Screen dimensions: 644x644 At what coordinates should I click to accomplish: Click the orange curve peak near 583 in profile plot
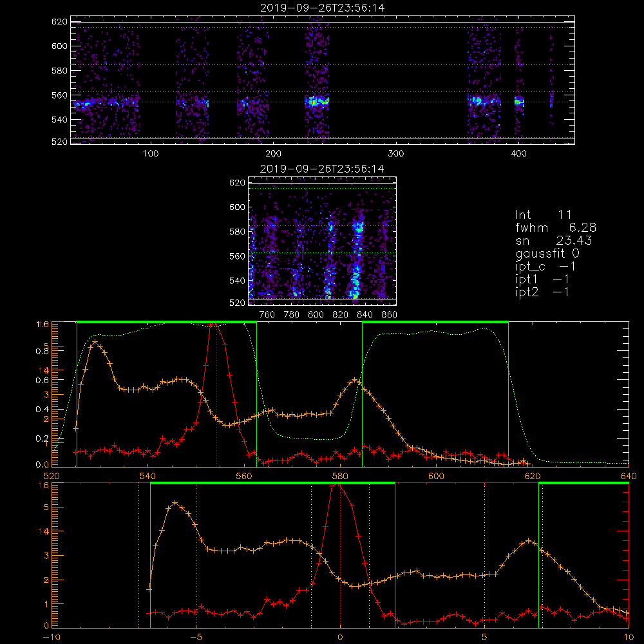tap(355, 380)
